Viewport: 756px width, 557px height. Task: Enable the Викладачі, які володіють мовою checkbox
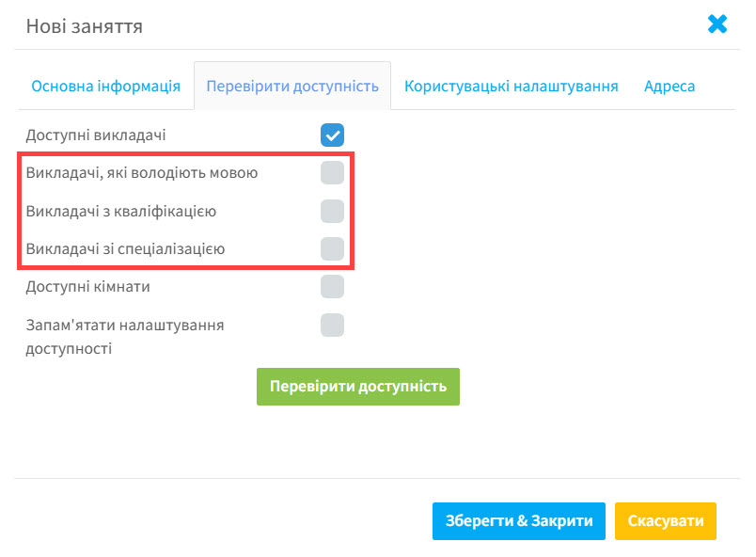point(332,173)
